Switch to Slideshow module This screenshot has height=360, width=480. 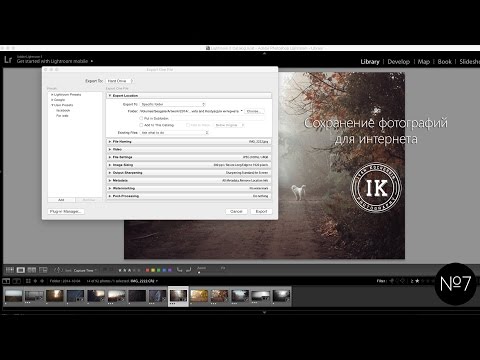[470, 62]
